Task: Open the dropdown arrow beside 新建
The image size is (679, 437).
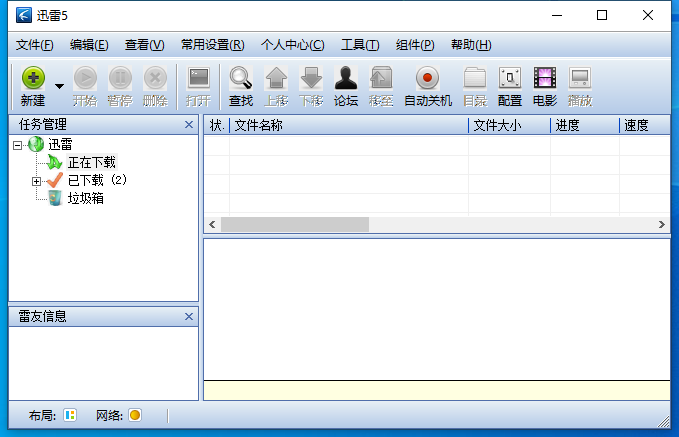Action: click(x=60, y=86)
